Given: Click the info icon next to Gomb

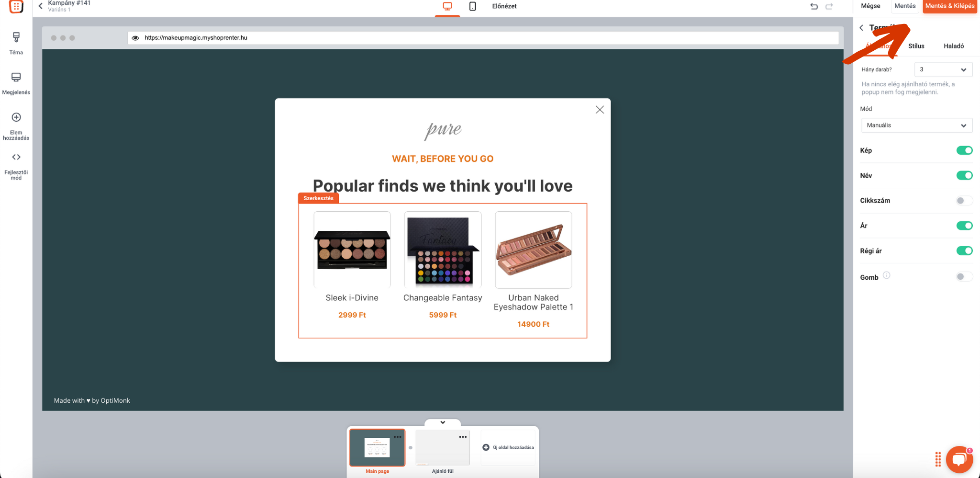Looking at the screenshot, I should 887,275.
